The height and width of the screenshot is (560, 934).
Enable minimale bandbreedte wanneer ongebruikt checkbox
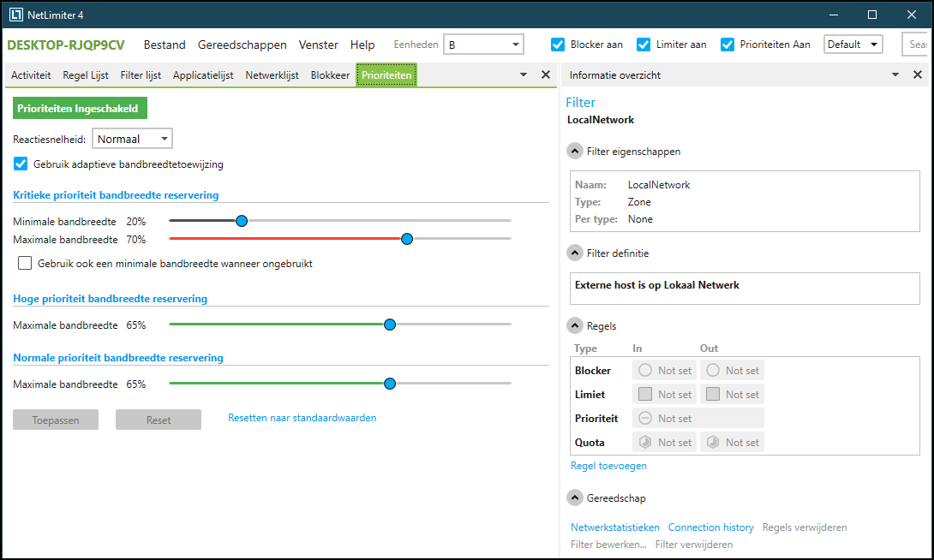click(x=25, y=263)
